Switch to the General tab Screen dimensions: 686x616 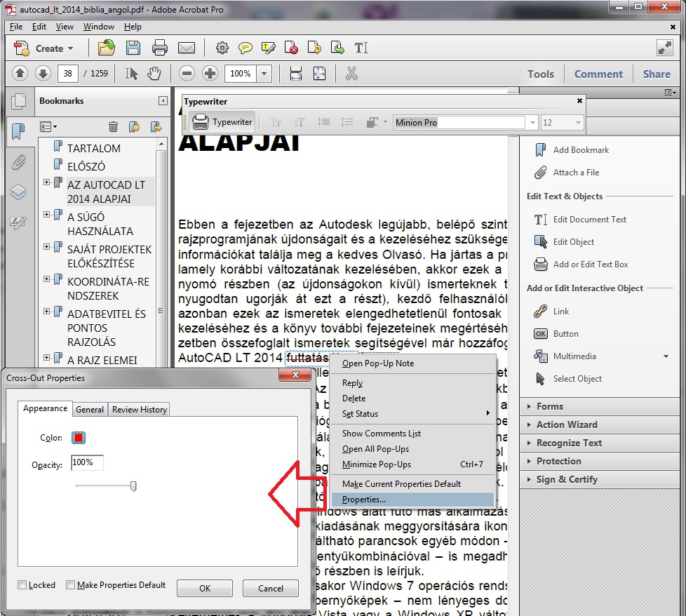(90, 410)
